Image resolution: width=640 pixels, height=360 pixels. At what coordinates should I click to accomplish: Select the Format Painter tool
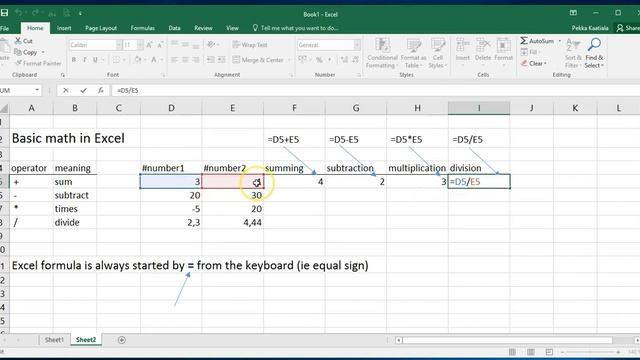point(38,63)
